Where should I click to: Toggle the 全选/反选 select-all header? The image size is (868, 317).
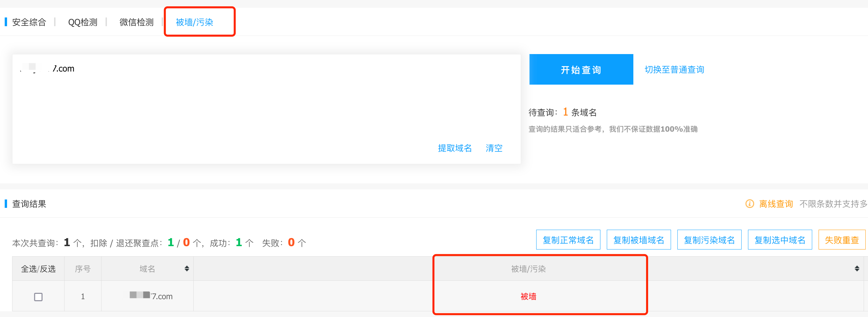pyautogui.click(x=38, y=269)
